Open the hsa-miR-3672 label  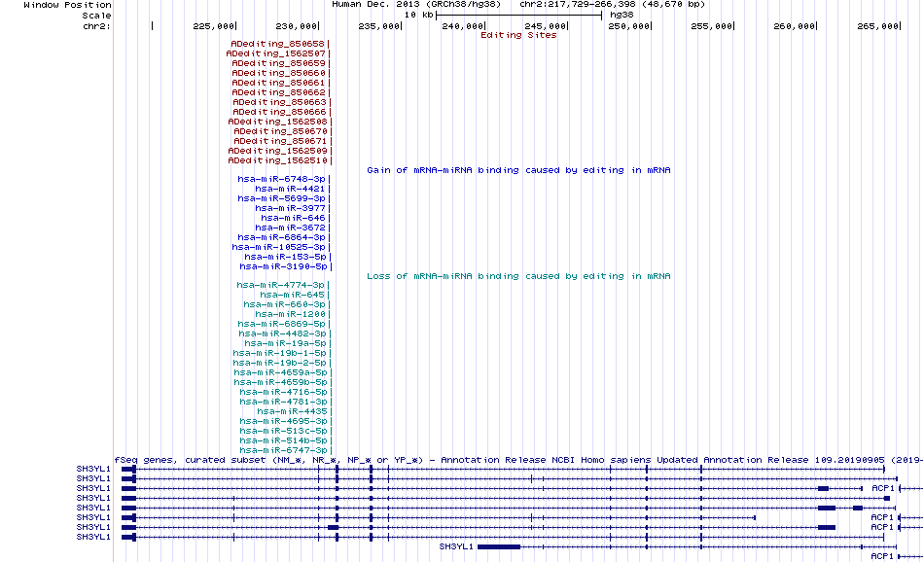pos(290,228)
